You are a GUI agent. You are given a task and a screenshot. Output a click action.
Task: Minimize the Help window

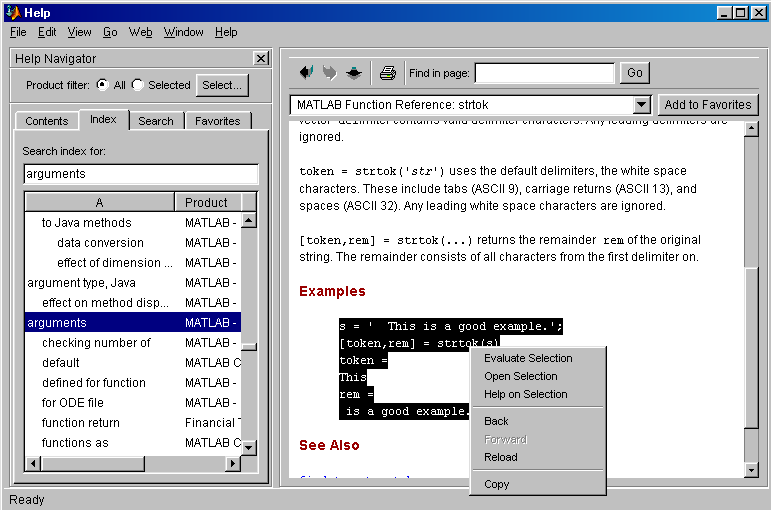pyautogui.click(x=724, y=13)
